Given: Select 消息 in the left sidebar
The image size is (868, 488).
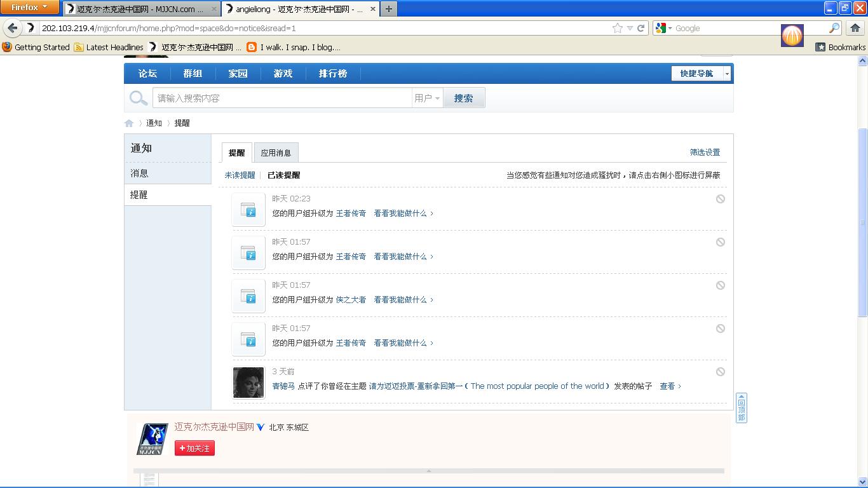Looking at the screenshot, I should (x=140, y=173).
